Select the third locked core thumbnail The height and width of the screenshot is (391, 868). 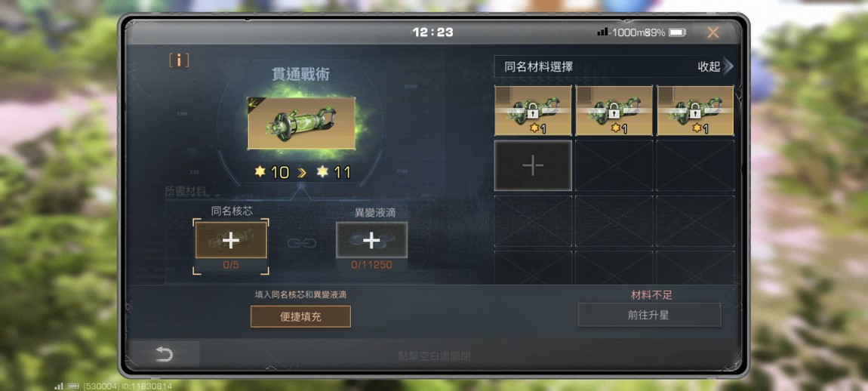pyautogui.click(x=695, y=110)
